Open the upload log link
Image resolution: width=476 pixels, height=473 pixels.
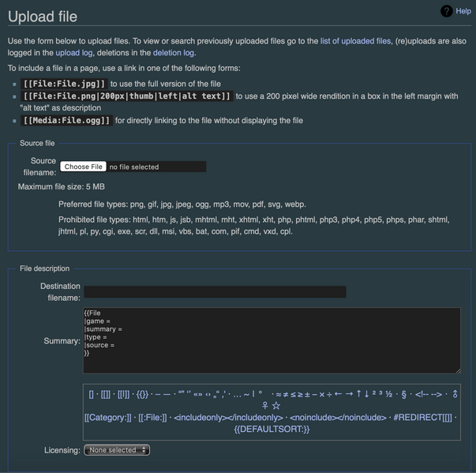pyautogui.click(x=73, y=53)
